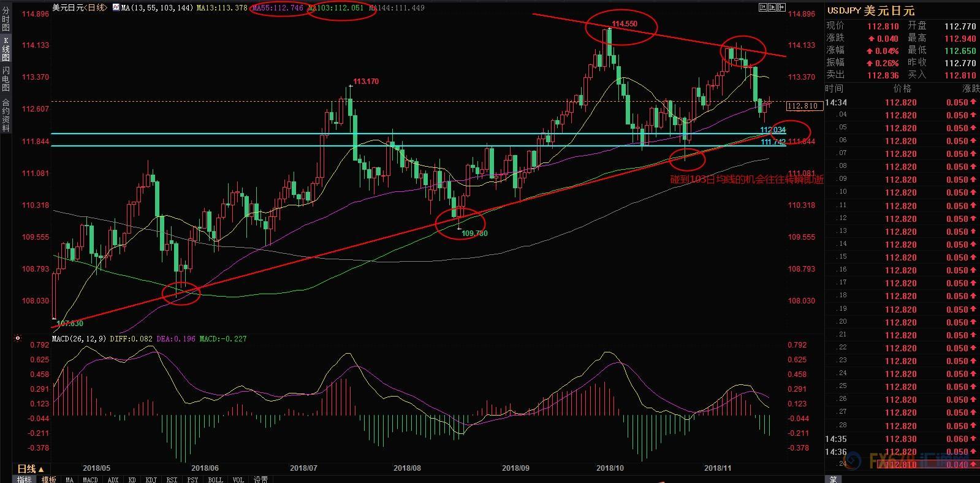This screenshot has width=980, height=483.
Task: Click the MACD:-0.227 value
Action: 223,338
